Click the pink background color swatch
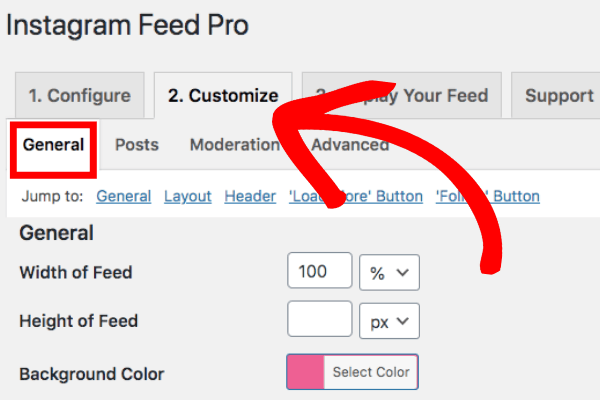Screen dimensions: 600x400 (x=305, y=372)
